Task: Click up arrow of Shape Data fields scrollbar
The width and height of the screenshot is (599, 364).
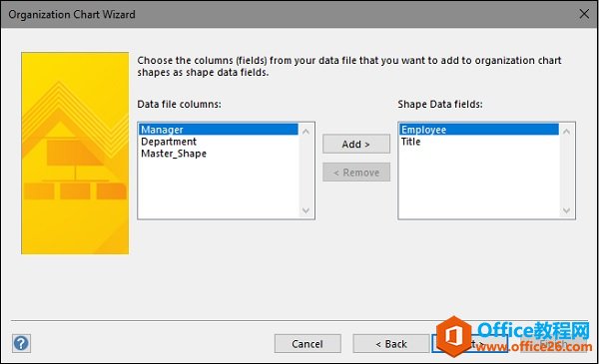Action: coord(566,132)
